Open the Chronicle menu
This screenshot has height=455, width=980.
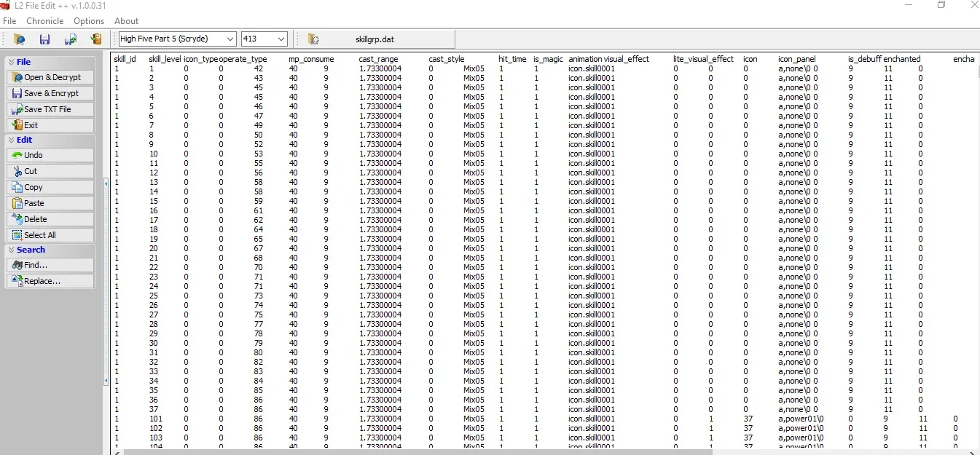coord(45,21)
